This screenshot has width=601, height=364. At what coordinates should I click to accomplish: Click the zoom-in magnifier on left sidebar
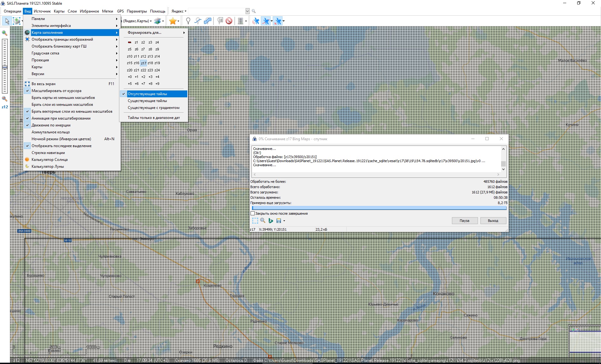(5, 33)
